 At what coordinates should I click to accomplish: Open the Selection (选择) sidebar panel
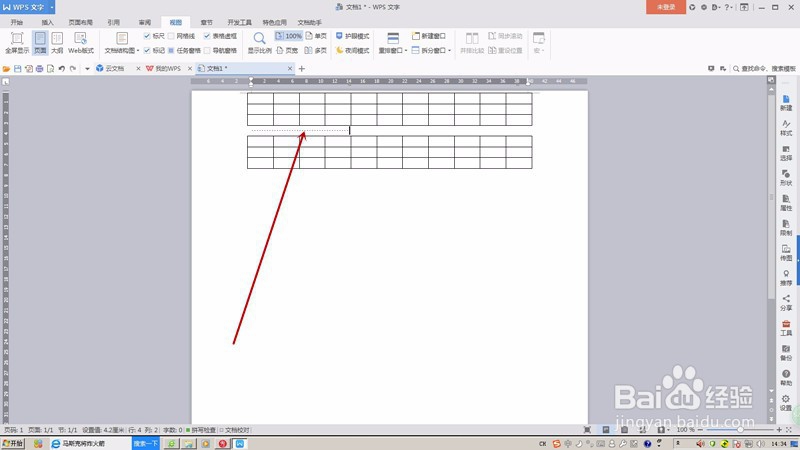(x=786, y=153)
